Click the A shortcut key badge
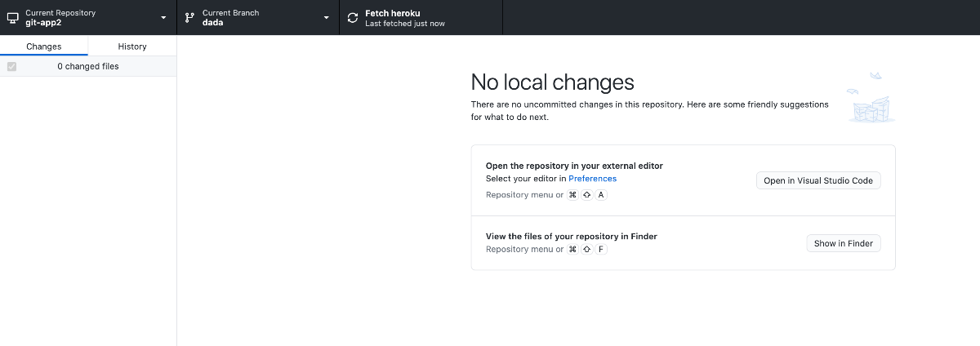The width and height of the screenshot is (980, 346). pos(601,195)
